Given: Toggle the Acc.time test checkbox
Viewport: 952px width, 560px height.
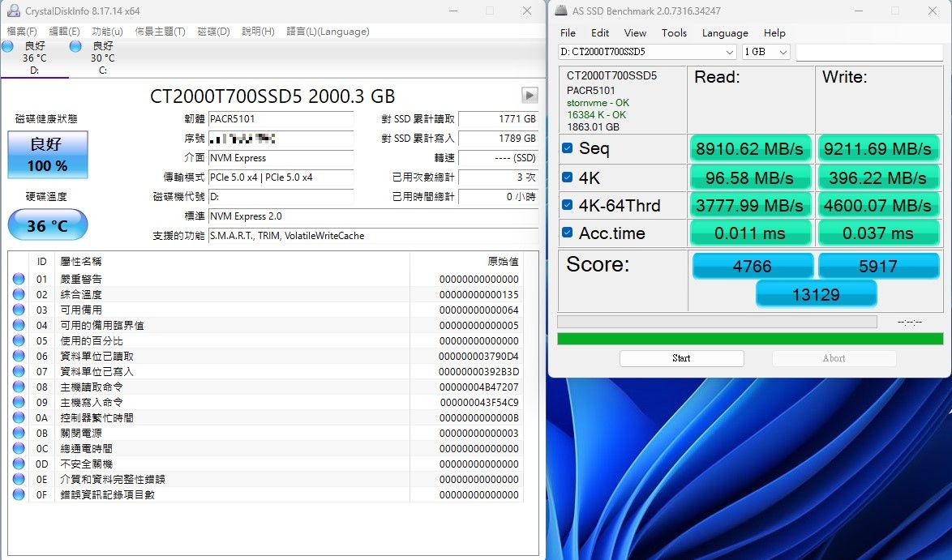Looking at the screenshot, I should pyautogui.click(x=567, y=233).
